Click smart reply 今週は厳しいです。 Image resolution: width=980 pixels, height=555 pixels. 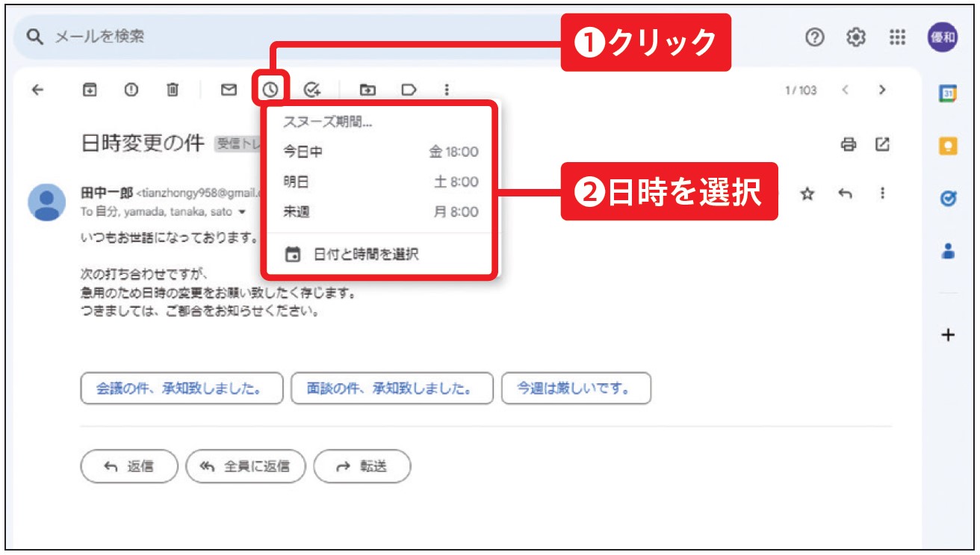click(576, 388)
